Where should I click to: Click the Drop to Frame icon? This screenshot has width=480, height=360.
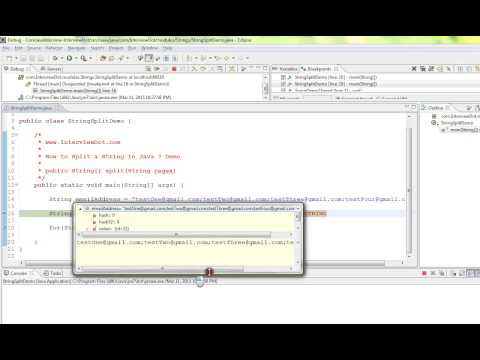pyautogui.click(x=220, y=69)
